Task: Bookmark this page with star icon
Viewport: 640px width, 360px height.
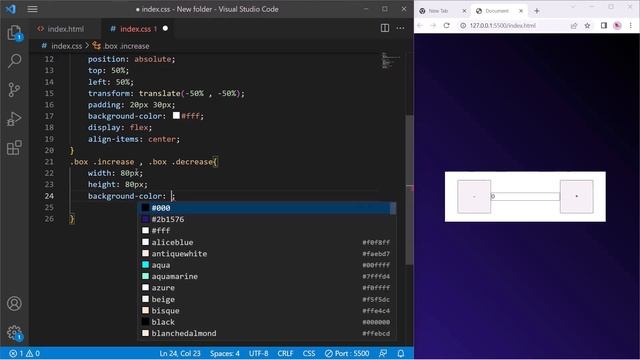Action: coord(587,26)
